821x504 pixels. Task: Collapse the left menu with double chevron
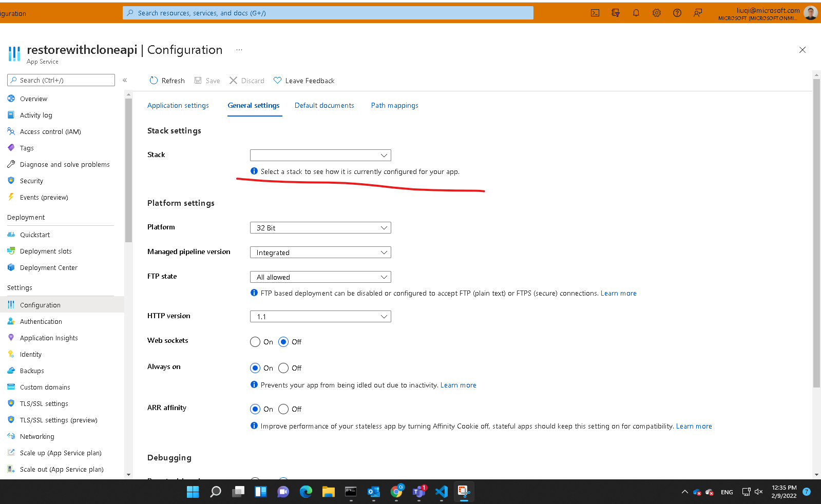pyautogui.click(x=125, y=80)
